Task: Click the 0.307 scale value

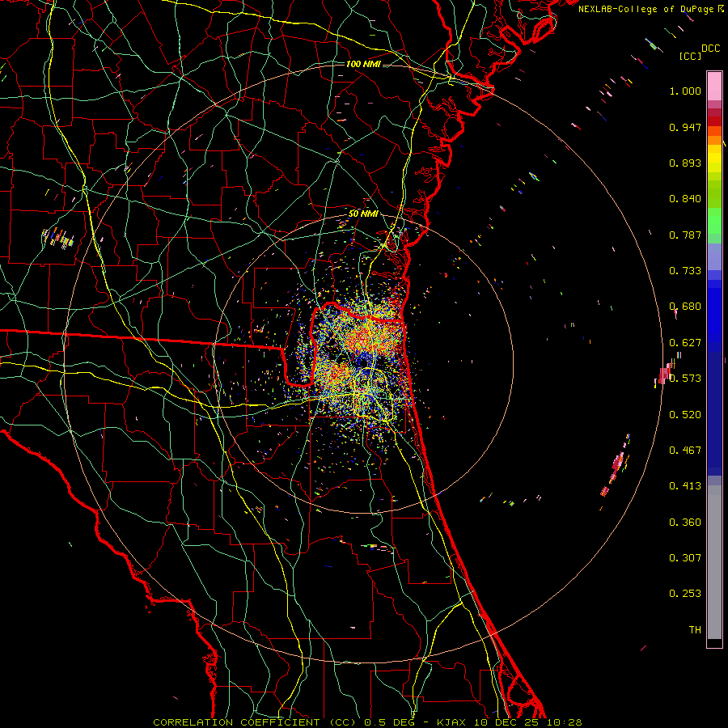Action: tap(685, 558)
